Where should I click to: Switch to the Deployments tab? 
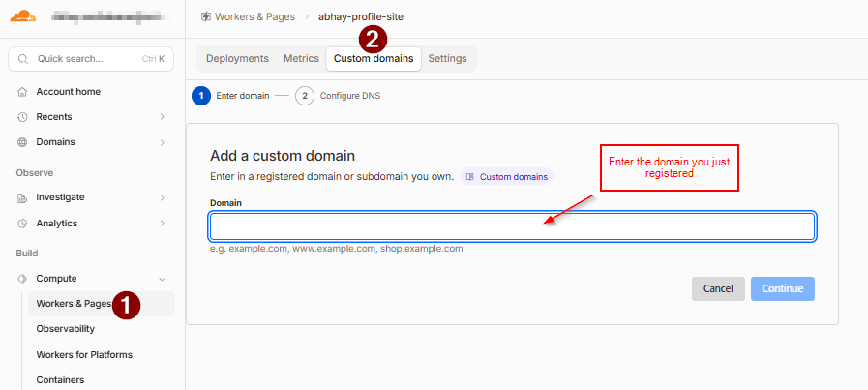pyautogui.click(x=237, y=59)
